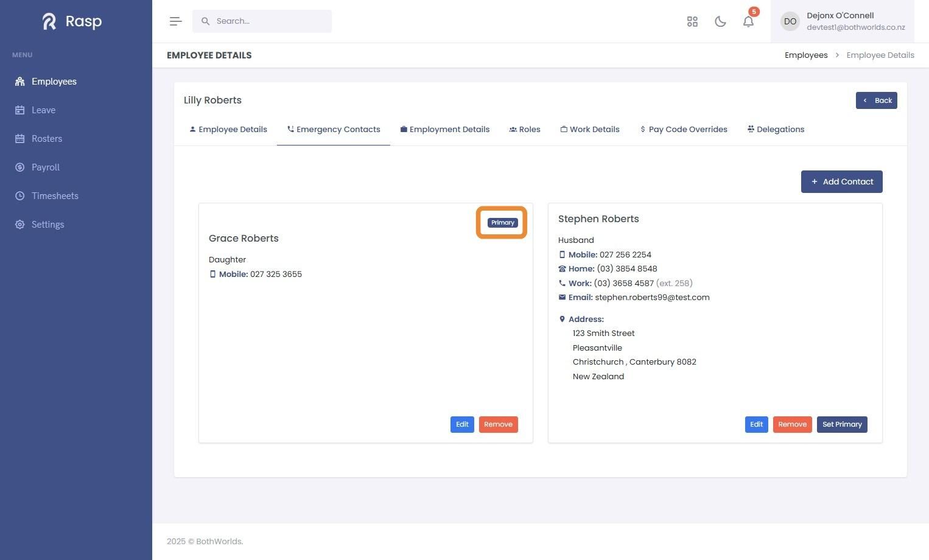Open the hamburger menu toggle icon
The image size is (929, 560).
[x=176, y=21]
